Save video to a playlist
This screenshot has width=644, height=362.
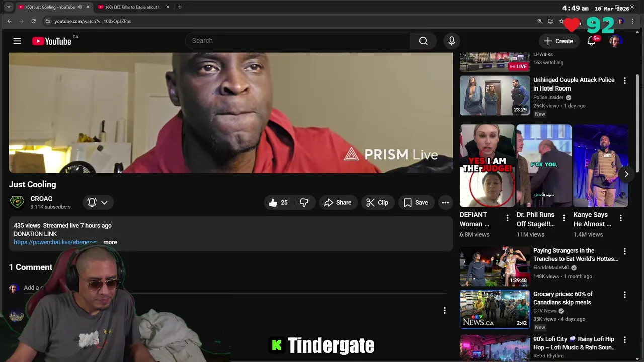coord(416,202)
